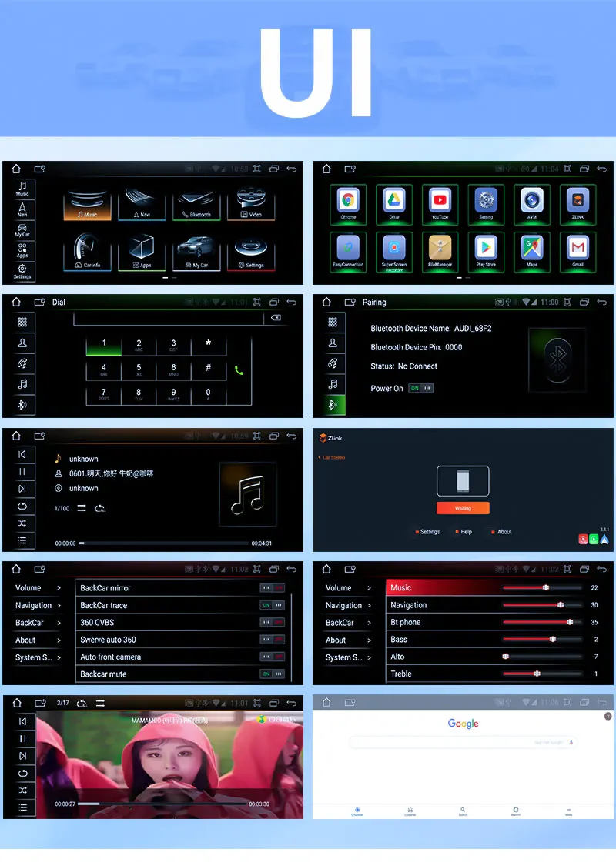Click the backspace icon on Dial screen

276,318
